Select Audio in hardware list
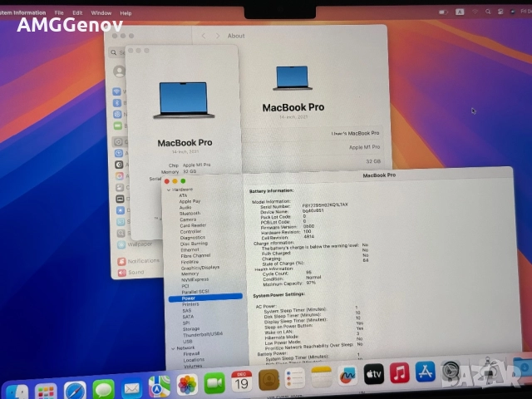 185,207
